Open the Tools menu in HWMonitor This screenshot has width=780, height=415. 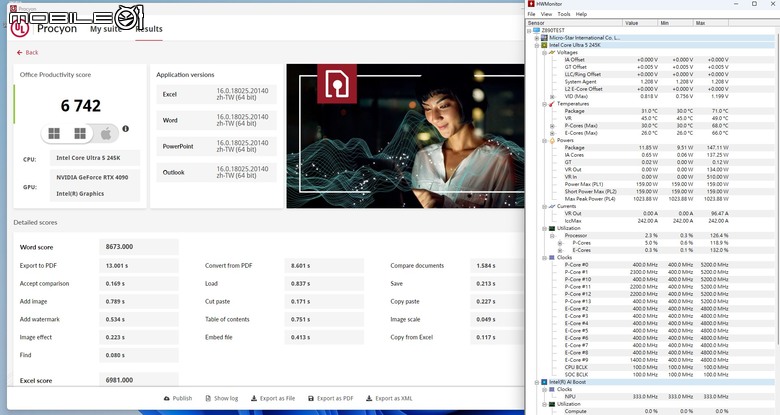pyautogui.click(x=564, y=14)
